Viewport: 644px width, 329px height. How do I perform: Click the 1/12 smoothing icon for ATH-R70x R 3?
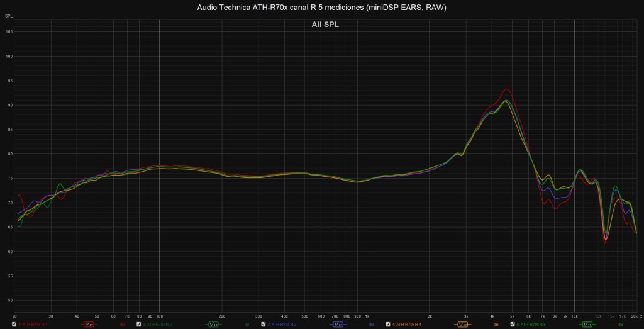[338, 325]
